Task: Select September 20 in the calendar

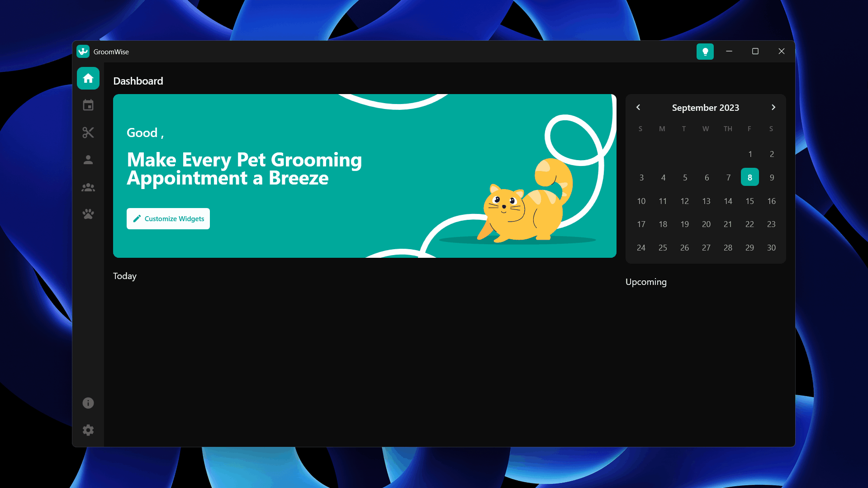Action: (x=707, y=224)
